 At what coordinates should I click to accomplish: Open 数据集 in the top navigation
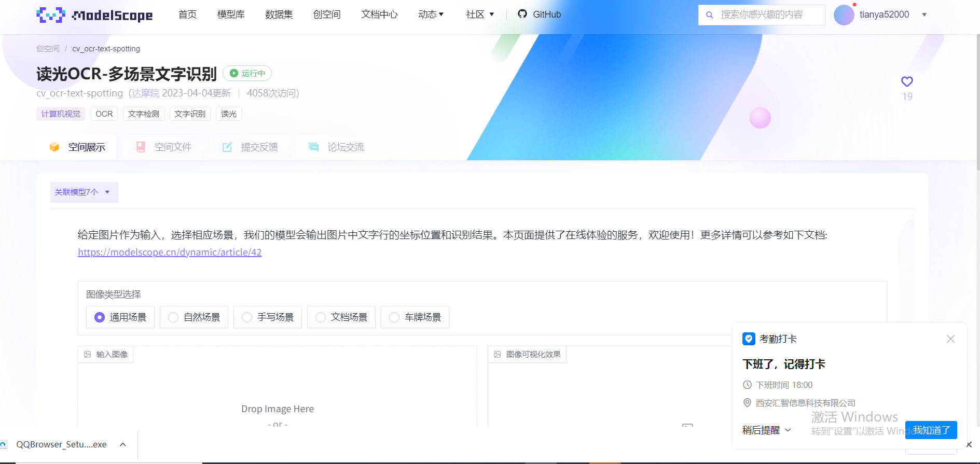pyautogui.click(x=279, y=15)
